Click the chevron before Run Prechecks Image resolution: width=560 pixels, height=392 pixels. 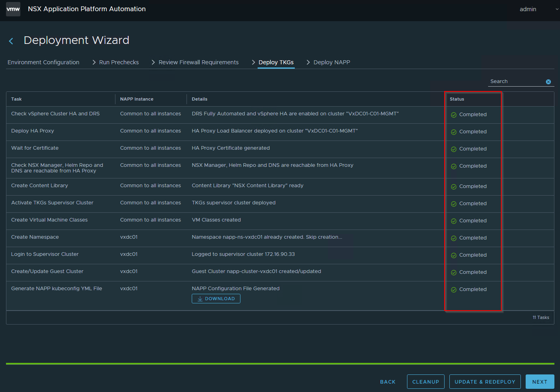[x=94, y=62]
